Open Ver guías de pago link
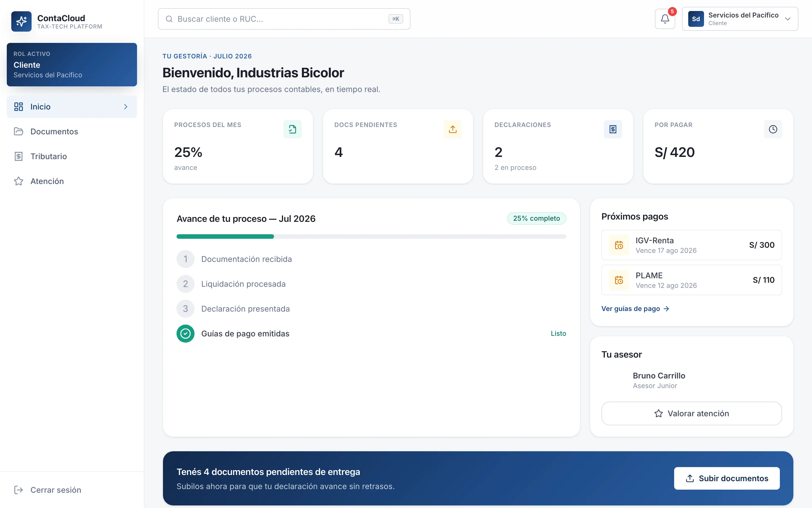Image resolution: width=812 pixels, height=508 pixels. click(x=635, y=309)
